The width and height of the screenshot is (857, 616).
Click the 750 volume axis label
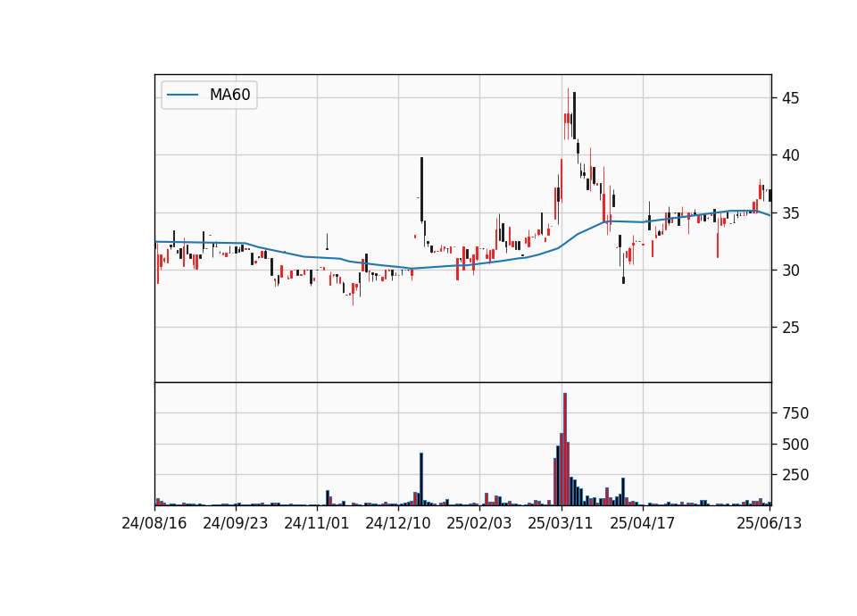coord(795,413)
